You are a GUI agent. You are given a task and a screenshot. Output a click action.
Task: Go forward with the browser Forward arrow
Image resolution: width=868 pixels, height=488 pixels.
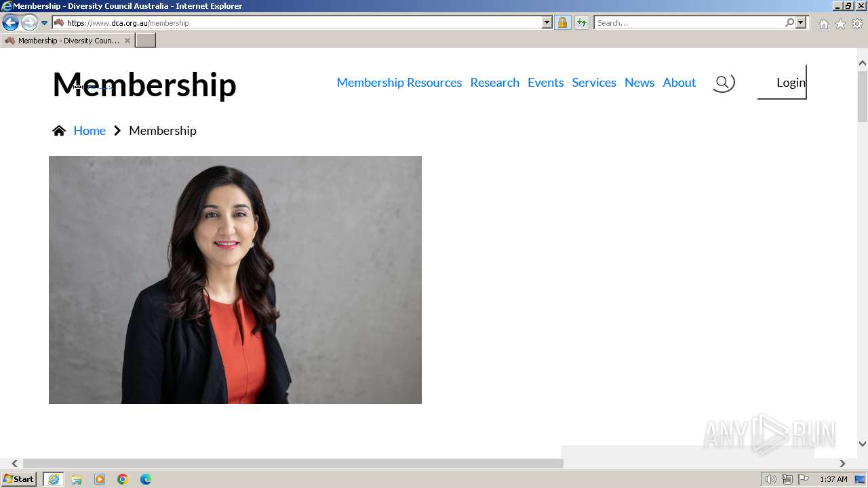tap(29, 22)
